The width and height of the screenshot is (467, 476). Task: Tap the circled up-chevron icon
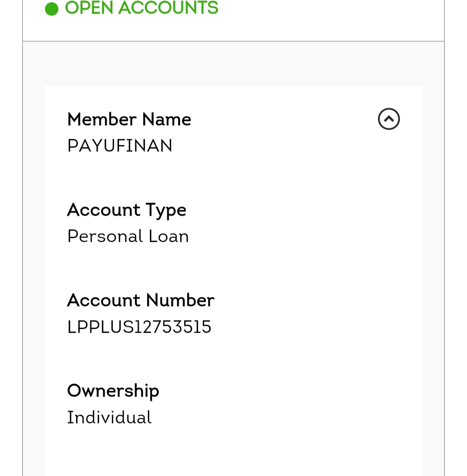click(x=389, y=119)
